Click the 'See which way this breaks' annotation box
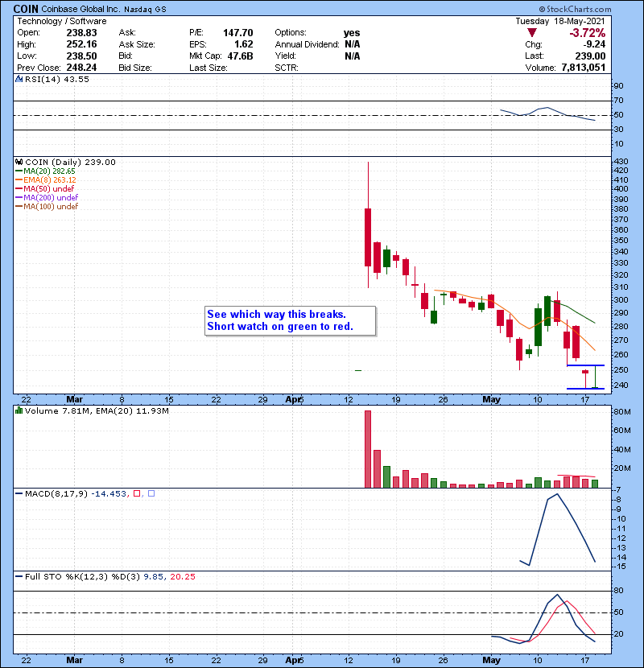This screenshot has height=668, width=644. point(291,321)
